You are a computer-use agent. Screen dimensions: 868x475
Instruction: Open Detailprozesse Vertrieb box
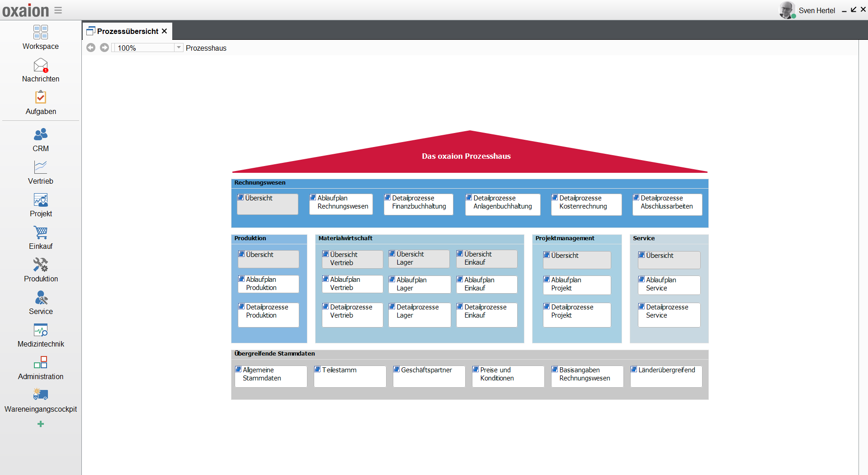pos(352,315)
